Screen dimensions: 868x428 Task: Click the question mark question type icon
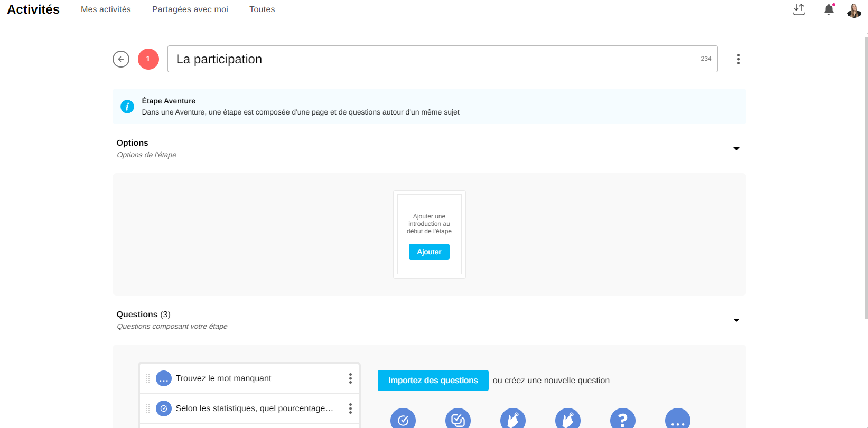[x=622, y=420]
